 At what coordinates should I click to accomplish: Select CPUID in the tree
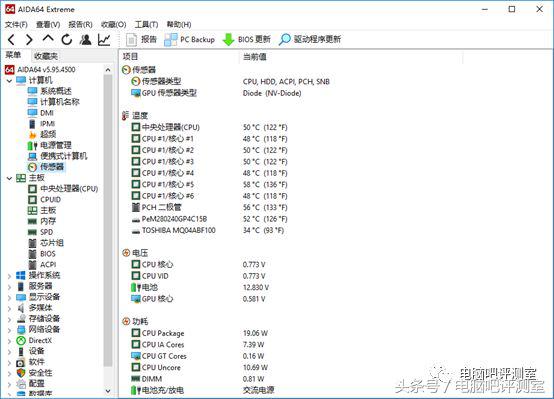(45, 200)
